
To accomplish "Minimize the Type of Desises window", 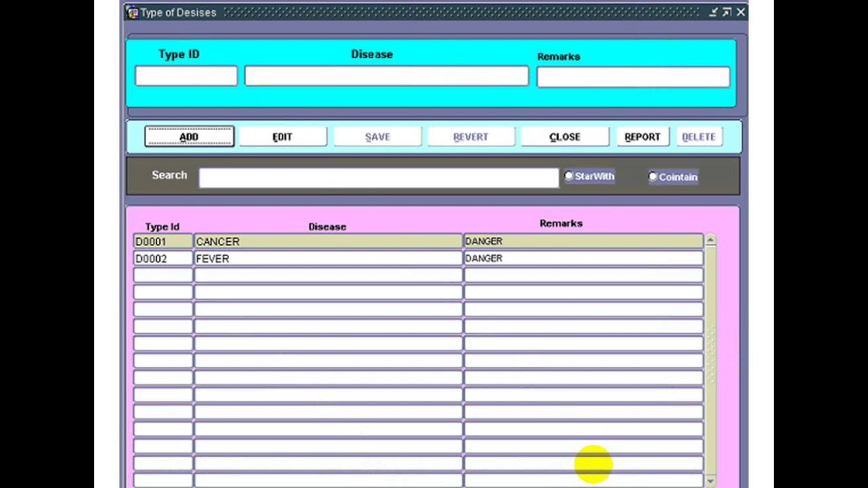I will (x=714, y=12).
